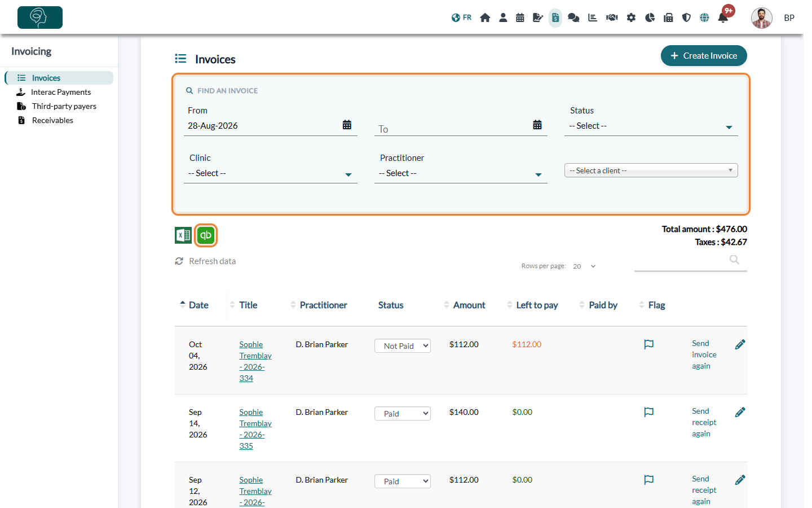Flag the Sep 14 invoice

[x=649, y=412]
